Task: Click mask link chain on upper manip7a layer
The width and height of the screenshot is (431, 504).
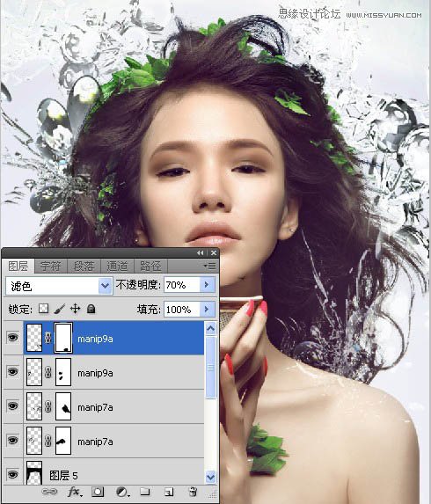Action: 47,406
